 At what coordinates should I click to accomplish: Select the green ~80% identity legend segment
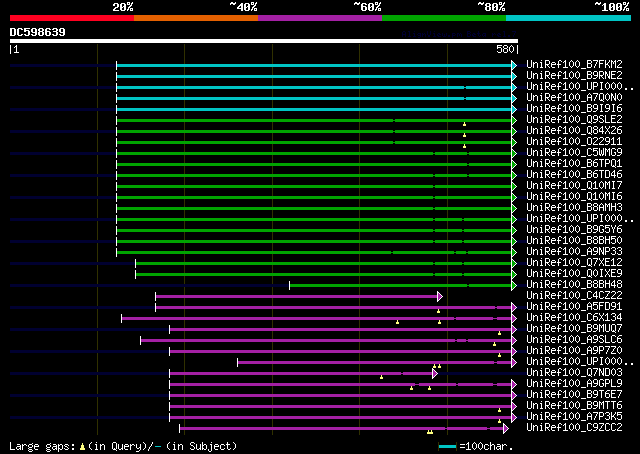444,18
